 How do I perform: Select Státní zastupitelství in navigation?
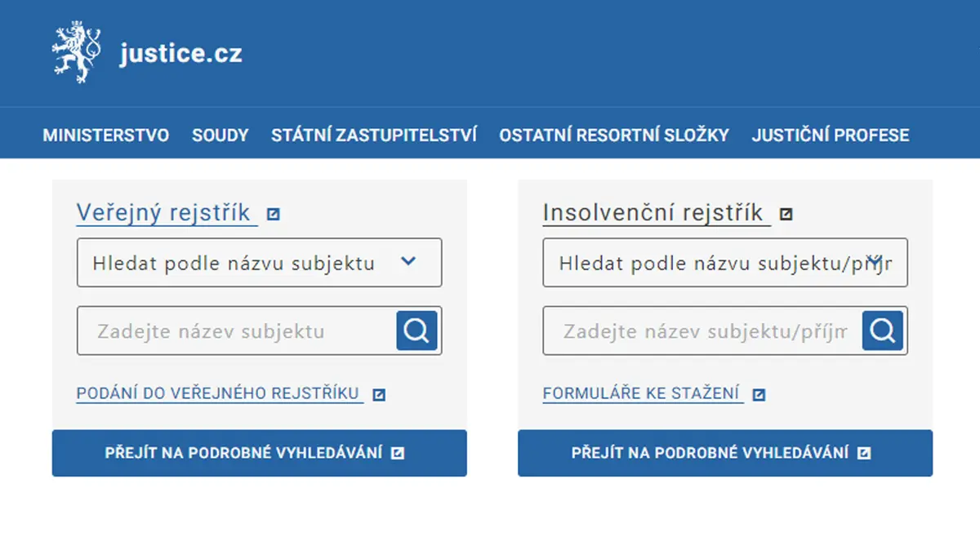pos(374,135)
